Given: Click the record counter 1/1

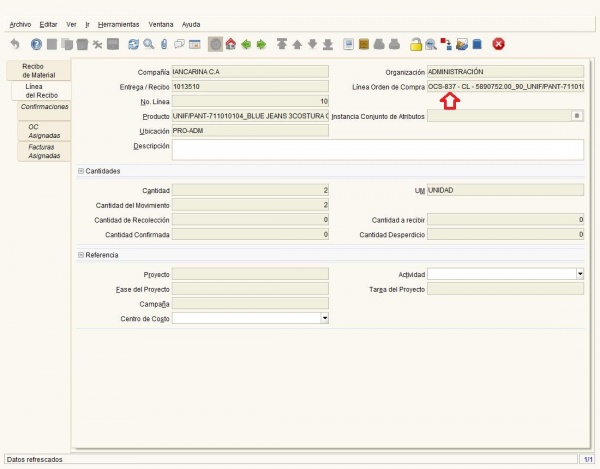Looking at the screenshot, I should (588, 459).
